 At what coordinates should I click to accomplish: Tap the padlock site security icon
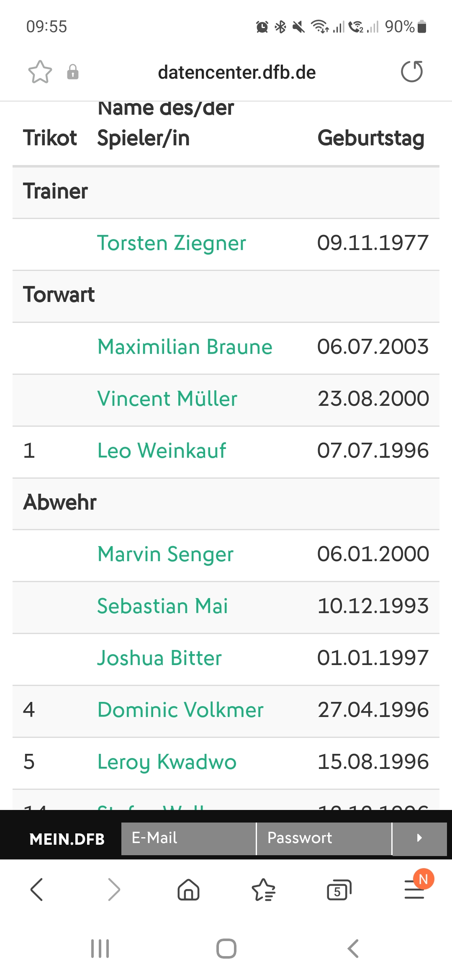point(73,72)
